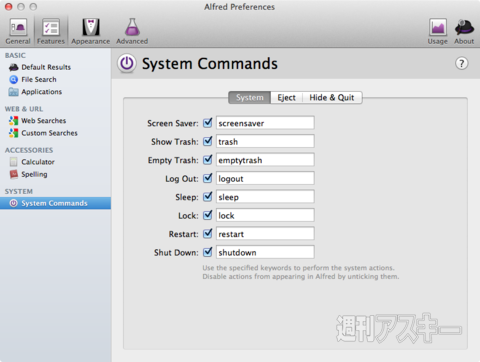Disable the Lock checkbox

tap(208, 215)
